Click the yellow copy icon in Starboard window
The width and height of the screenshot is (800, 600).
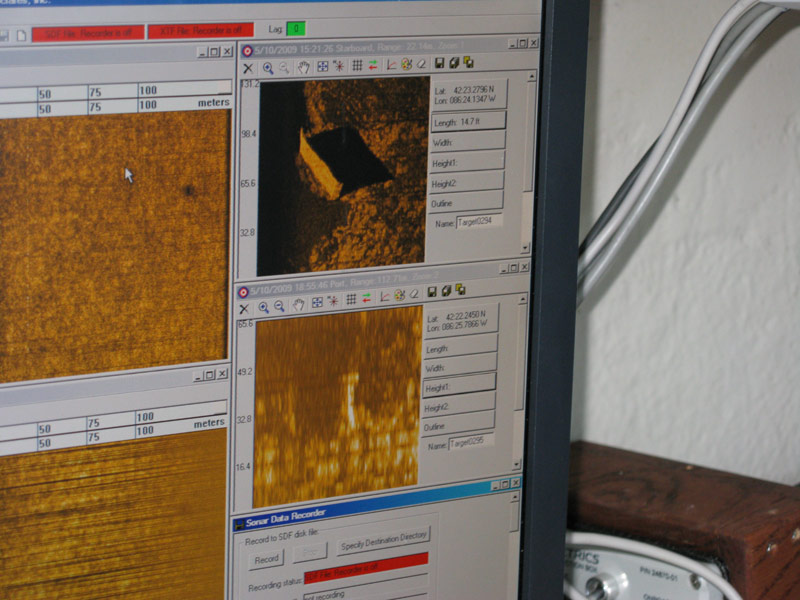[468, 63]
